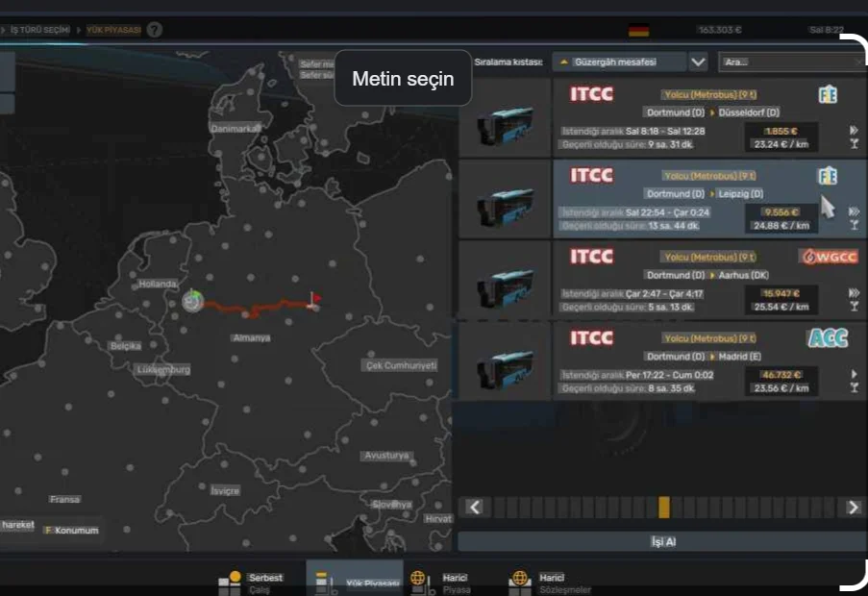Tap the Metin seçin overlay button
This screenshot has height=596, width=868.
point(403,78)
